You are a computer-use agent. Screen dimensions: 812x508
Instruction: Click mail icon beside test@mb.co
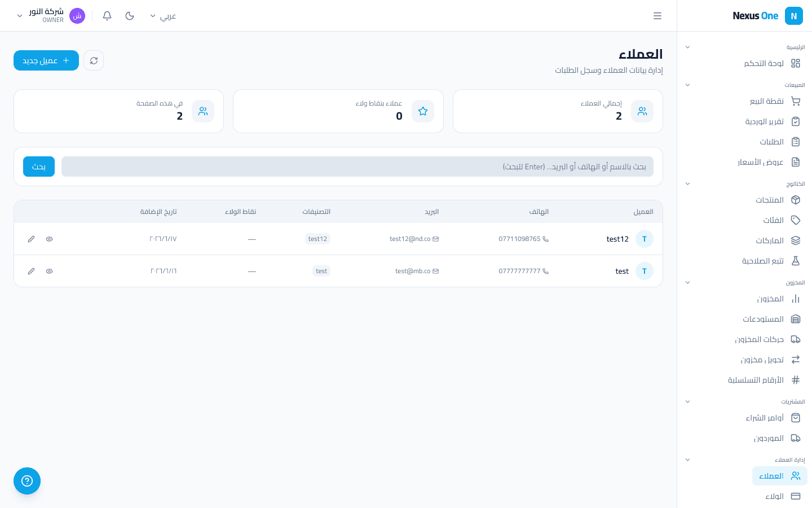(x=435, y=271)
